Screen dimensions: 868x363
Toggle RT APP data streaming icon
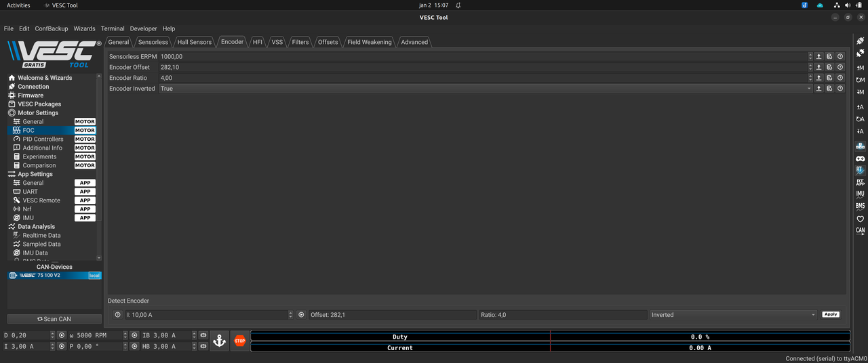pos(860,182)
